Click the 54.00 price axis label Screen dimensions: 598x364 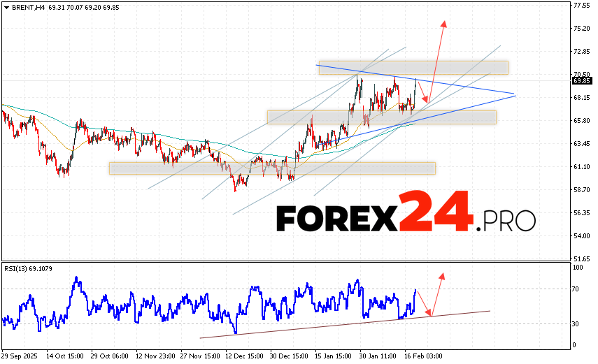click(582, 235)
